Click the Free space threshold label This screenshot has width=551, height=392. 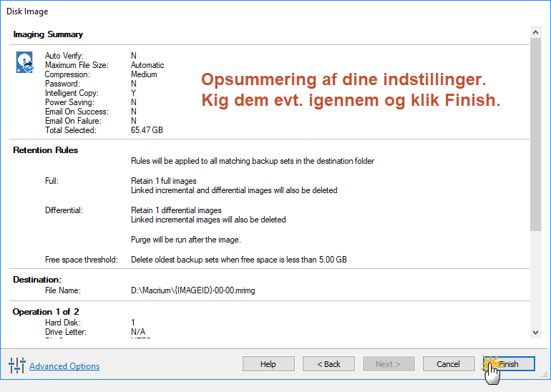point(81,259)
